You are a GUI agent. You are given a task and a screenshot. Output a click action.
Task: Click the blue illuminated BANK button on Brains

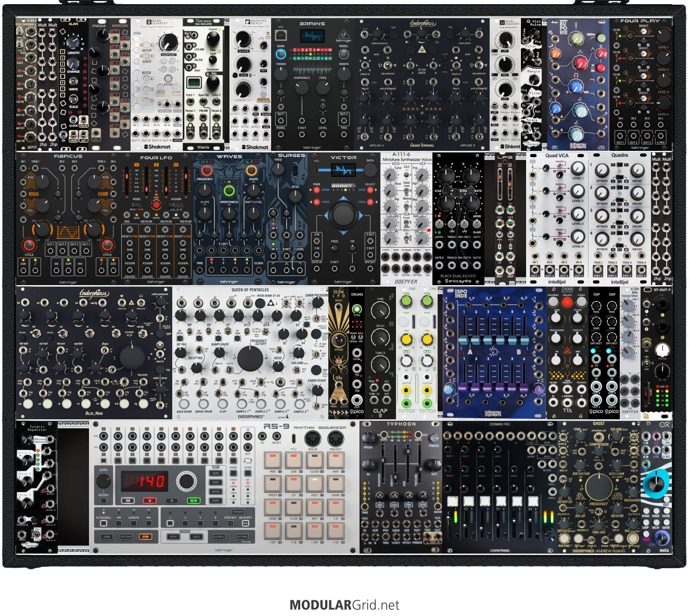[281, 54]
